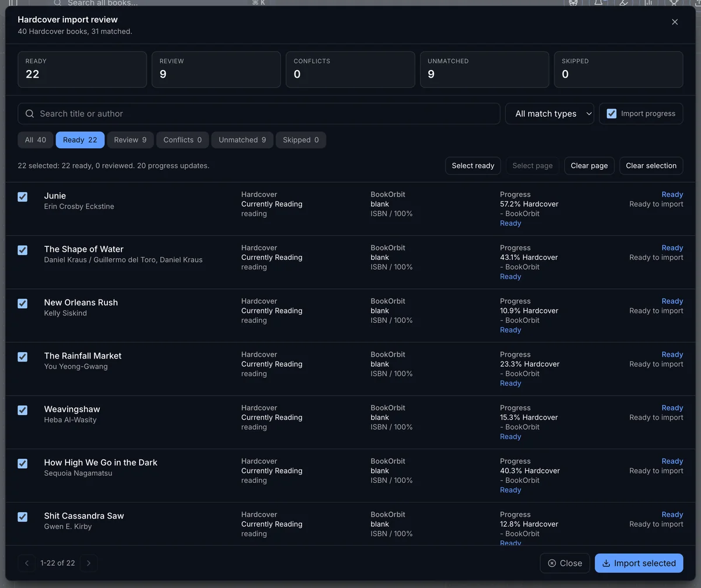Uncheck the New Orleans Rush checkbox
The height and width of the screenshot is (588, 701).
(23, 304)
